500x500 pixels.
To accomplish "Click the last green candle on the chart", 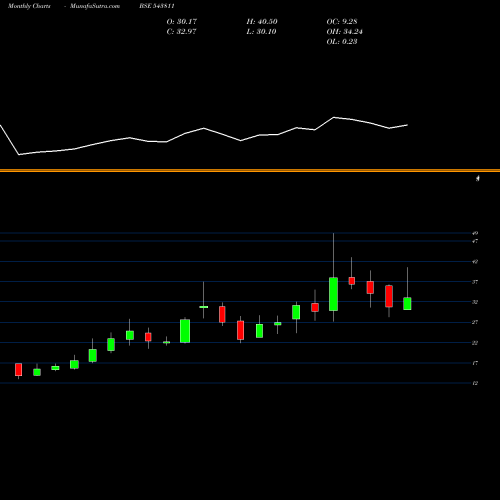I will [x=407, y=304].
